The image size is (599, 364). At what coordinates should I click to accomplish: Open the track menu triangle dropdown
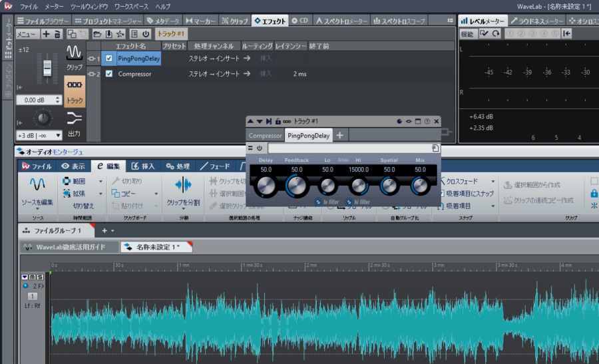tap(25, 277)
